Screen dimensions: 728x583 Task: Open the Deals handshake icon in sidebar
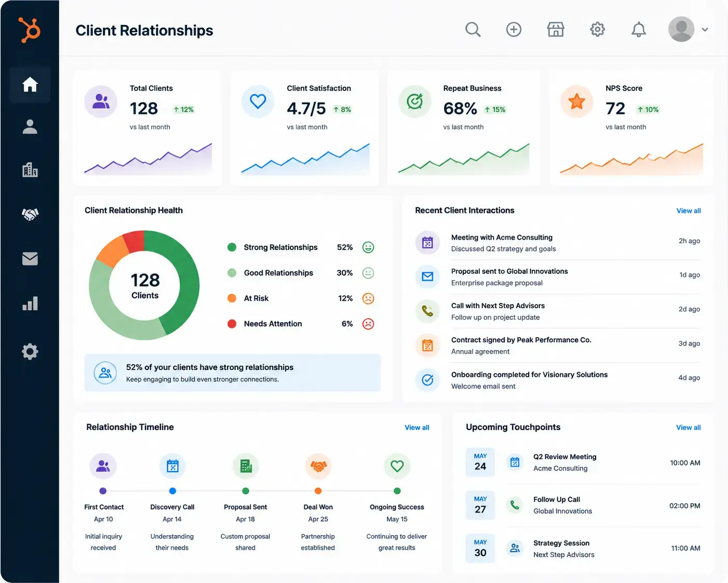[x=30, y=214]
